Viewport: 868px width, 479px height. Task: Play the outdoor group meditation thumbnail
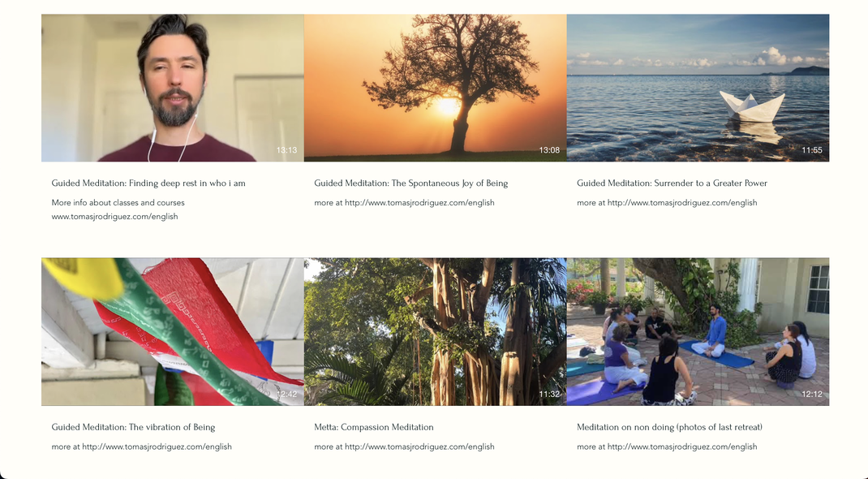[698, 332]
